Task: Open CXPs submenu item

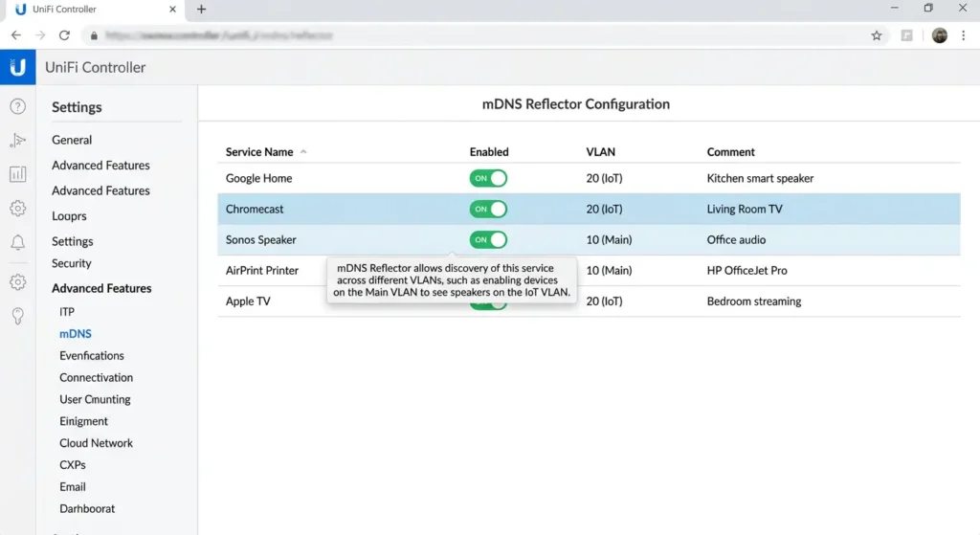Action: (x=73, y=465)
